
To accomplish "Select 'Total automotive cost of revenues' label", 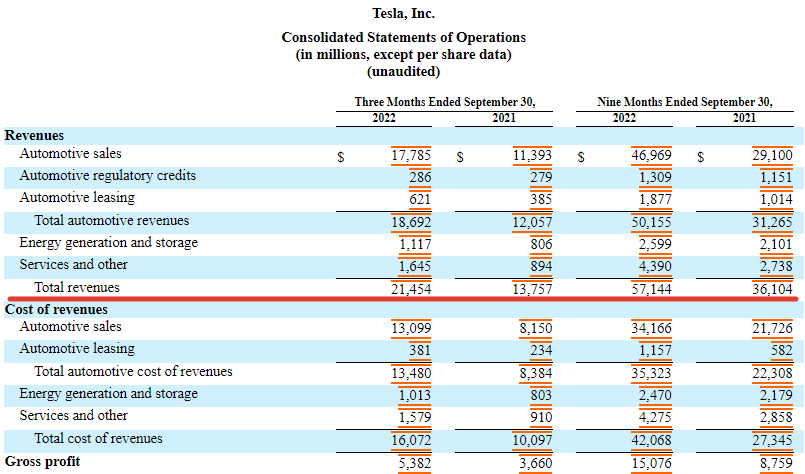I will click(x=133, y=371).
